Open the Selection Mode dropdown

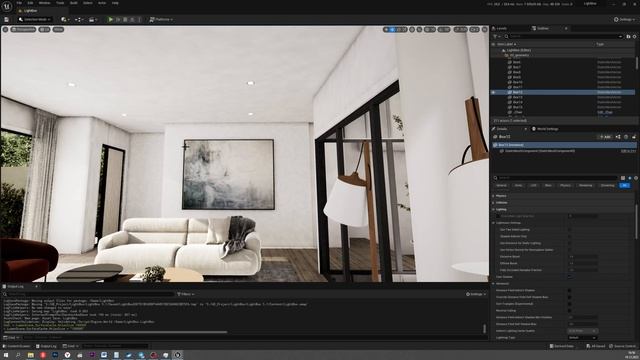pyautogui.click(x=34, y=19)
